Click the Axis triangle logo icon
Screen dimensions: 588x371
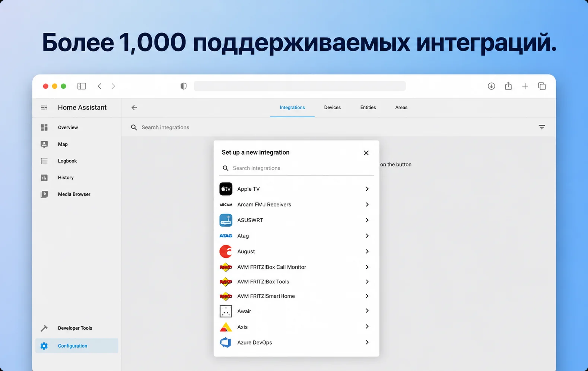[226, 327]
